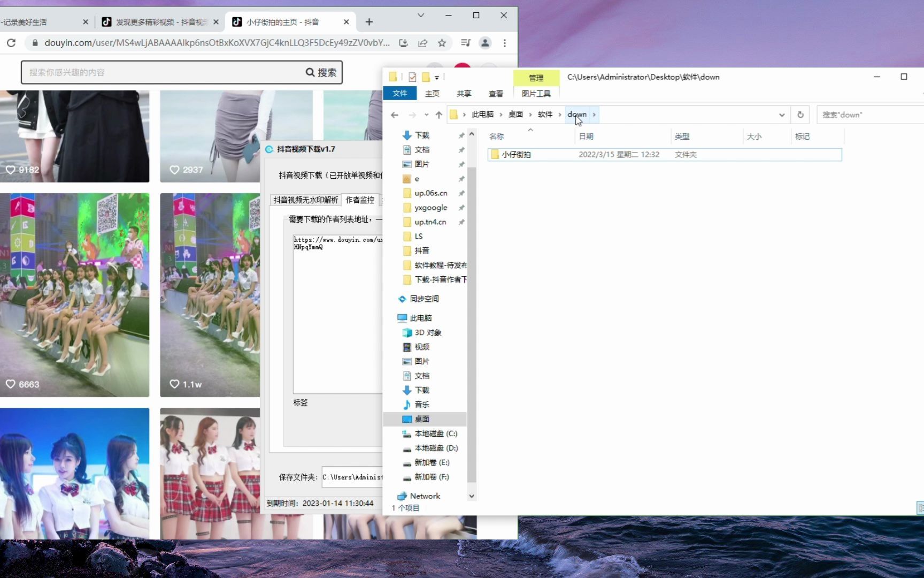The height and width of the screenshot is (578, 924).
Task: Select 此电脑 in the navigation pane
Action: pyautogui.click(x=420, y=318)
